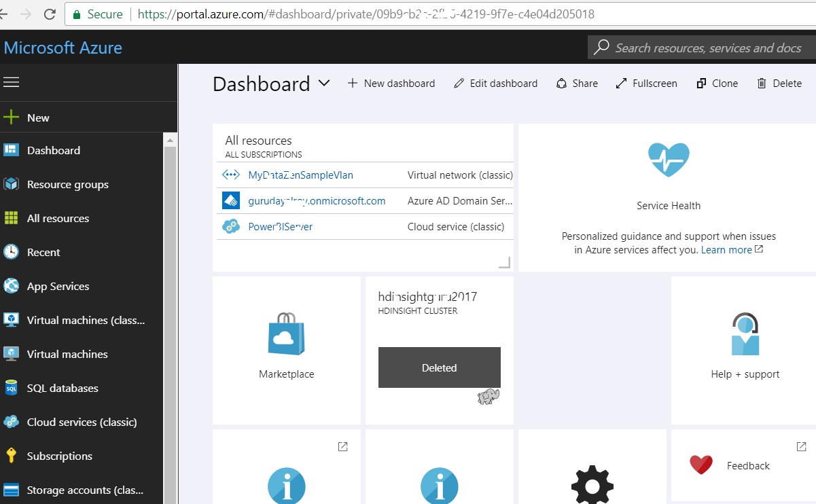Screen dimensions: 816x504
Task: Open the Help + support tile
Action: pyautogui.click(x=745, y=343)
